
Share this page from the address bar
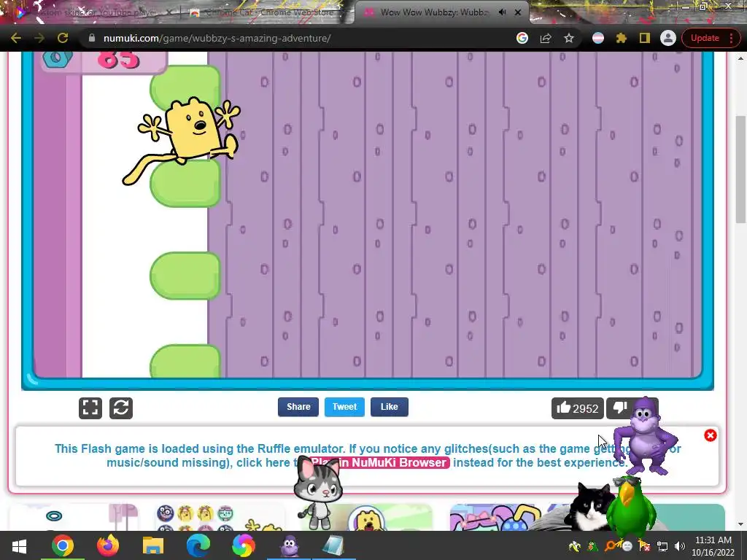[x=546, y=38]
